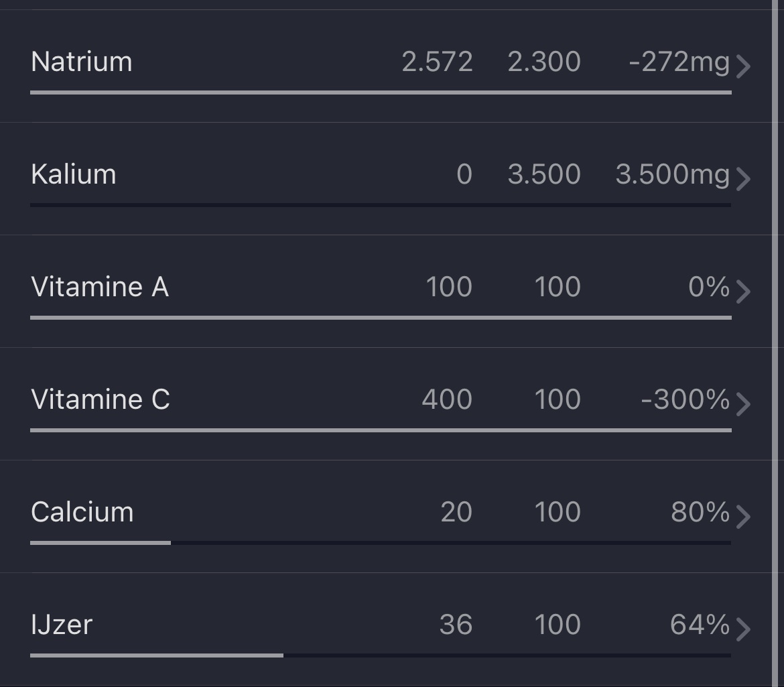
Task: Tap the Calcium label text
Action: click(82, 512)
